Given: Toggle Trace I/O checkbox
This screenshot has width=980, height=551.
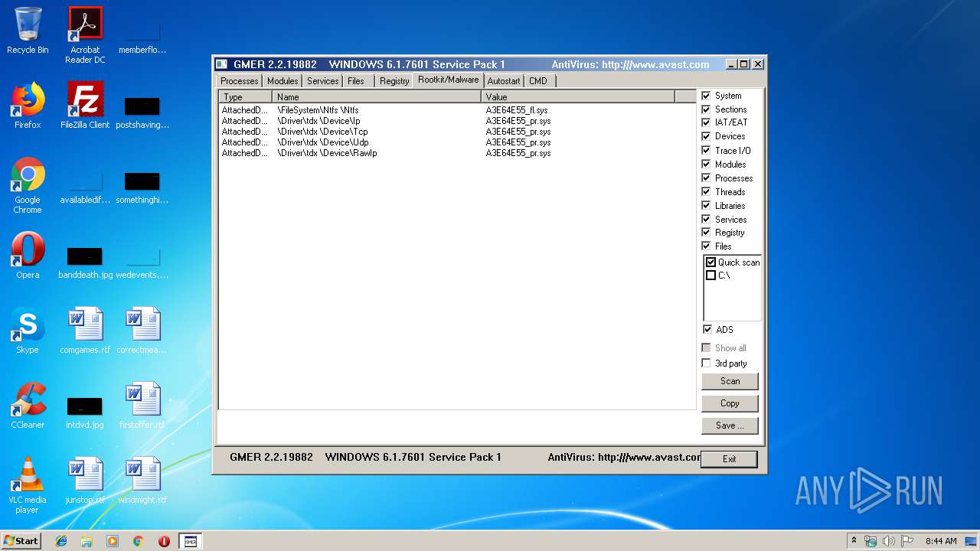Looking at the screenshot, I should (x=706, y=150).
